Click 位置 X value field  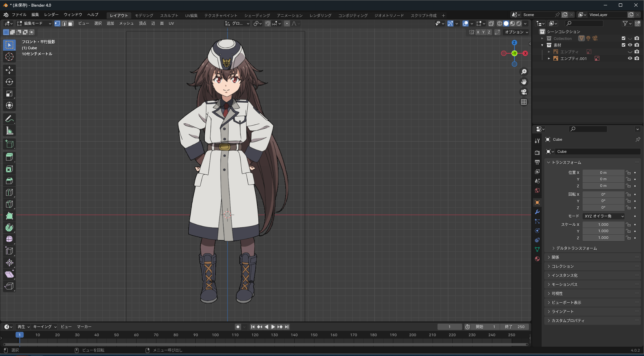tap(603, 173)
